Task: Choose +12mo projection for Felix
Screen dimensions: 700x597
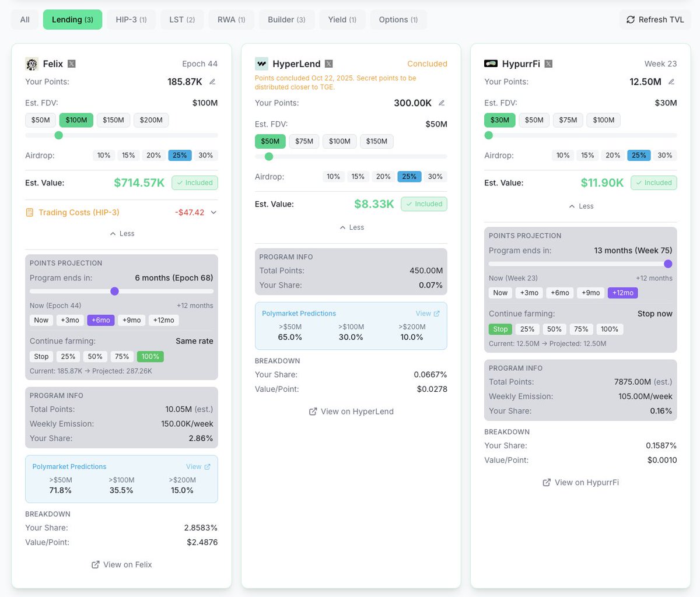Action: [164, 320]
